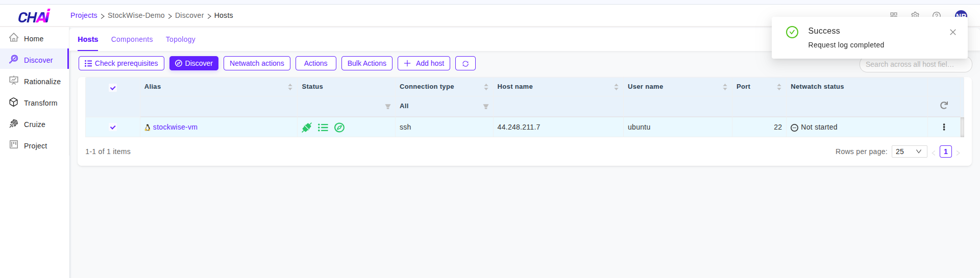Viewport: 980px width, 278px height.
Task: Click the next page arrow
Action: click(958, 153)
